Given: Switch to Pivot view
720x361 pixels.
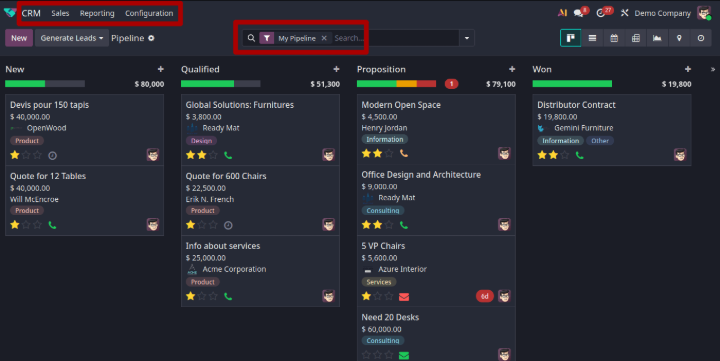Looking at the screenshot, I should (636, 38).
